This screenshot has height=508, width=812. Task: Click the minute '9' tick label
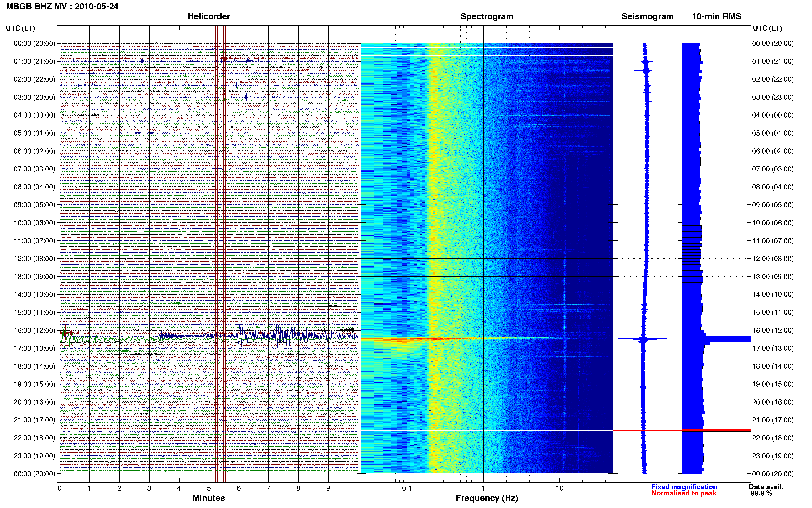[328, 488]
